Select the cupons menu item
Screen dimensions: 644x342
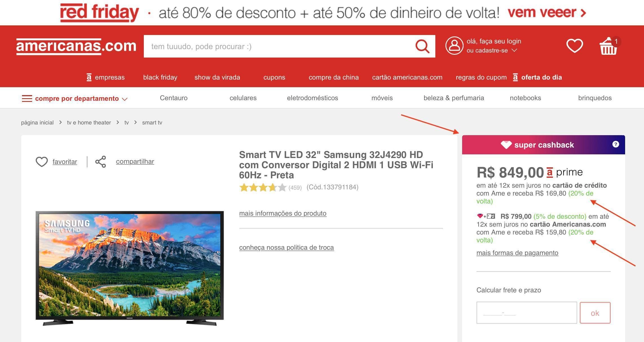274,77
